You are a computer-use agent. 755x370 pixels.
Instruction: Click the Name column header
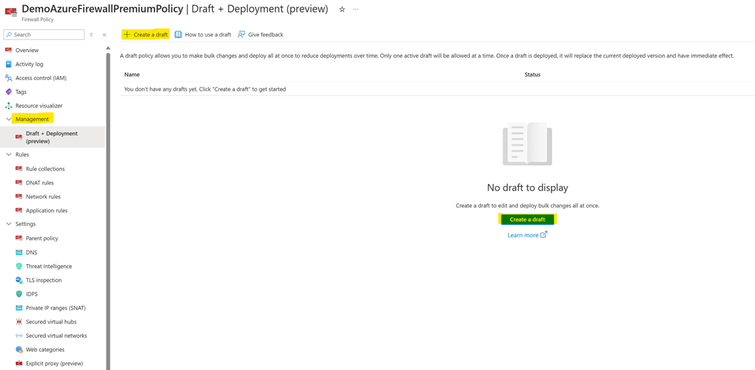(x=132, y=75)
